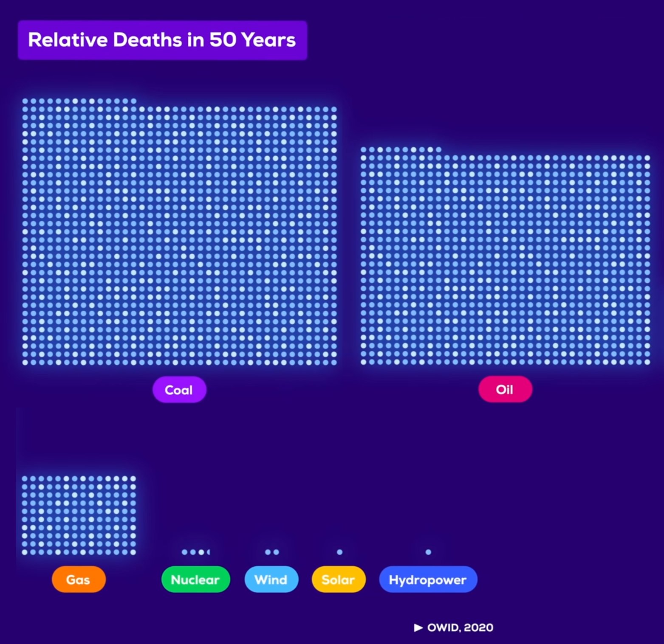This screenshot has height=644, width=664.
Task: Click the single dot above Solar
Action: 339,552
